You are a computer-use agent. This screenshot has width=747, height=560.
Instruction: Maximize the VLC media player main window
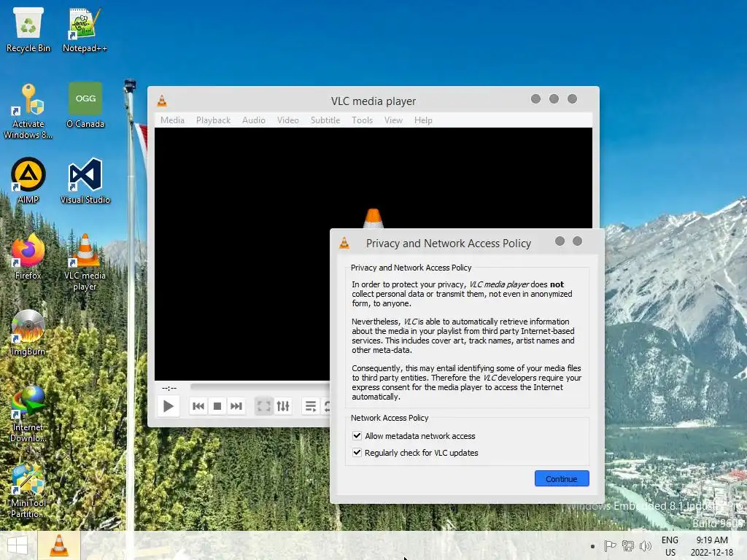tap(554, 98)
